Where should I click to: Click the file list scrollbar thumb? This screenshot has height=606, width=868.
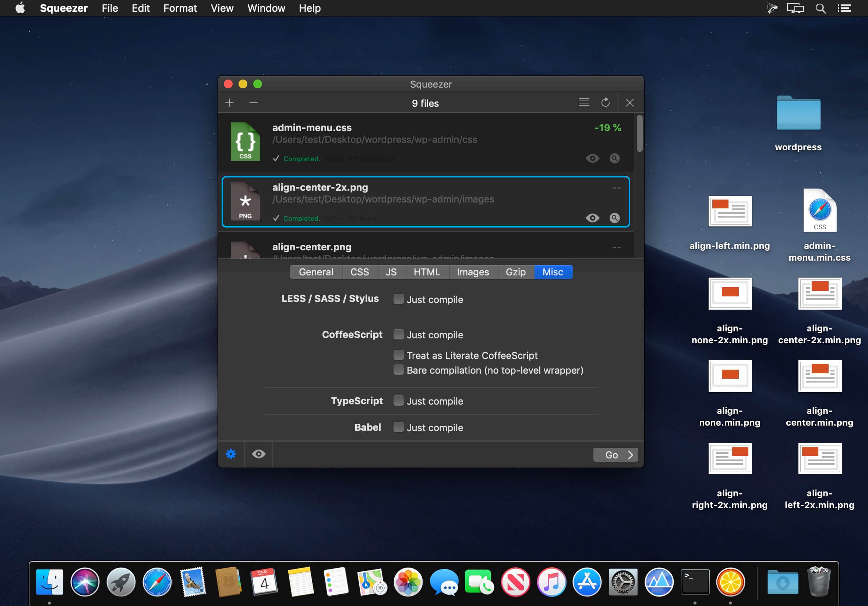point(639,133)
